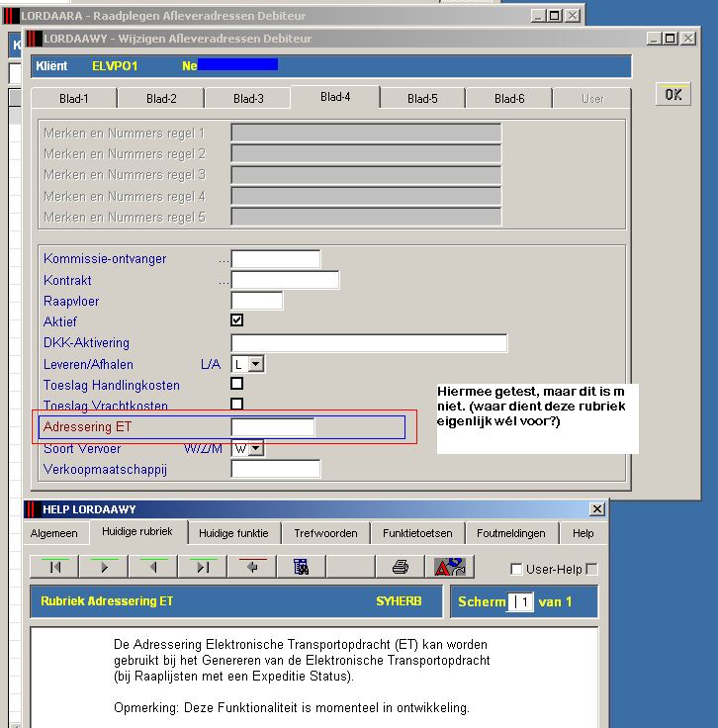718x728 pixels.
Task: Open the Trefwoorden tab
Action: point(325,533)
